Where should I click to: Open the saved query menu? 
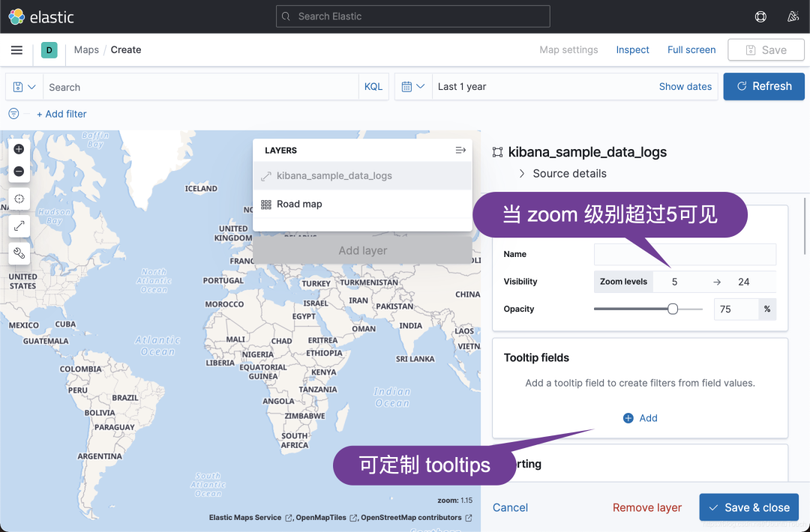coord(24,87)
